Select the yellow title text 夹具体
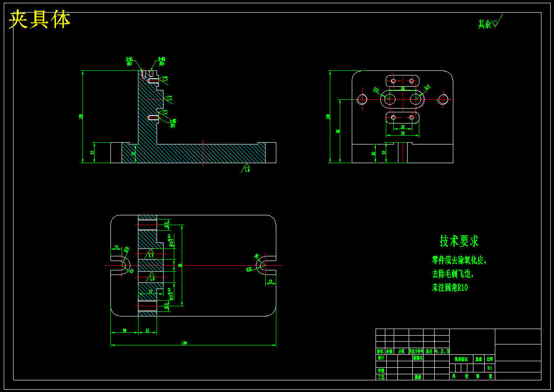Viewport: 554px width, 392px height. [40, 20]
